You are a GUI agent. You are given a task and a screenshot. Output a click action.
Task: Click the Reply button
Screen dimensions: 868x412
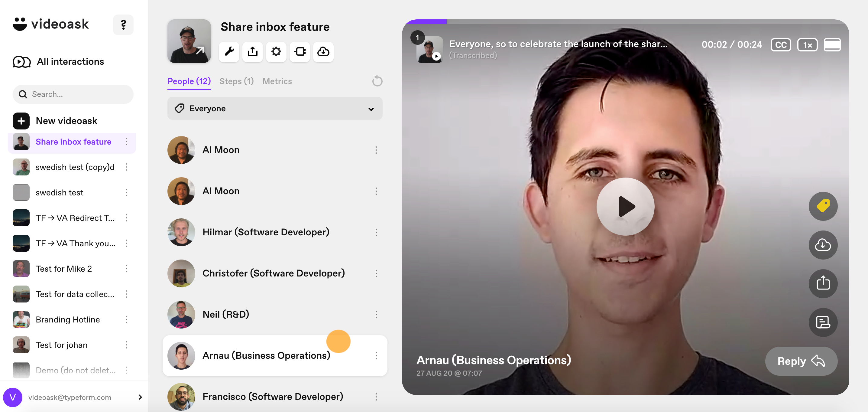801,361
